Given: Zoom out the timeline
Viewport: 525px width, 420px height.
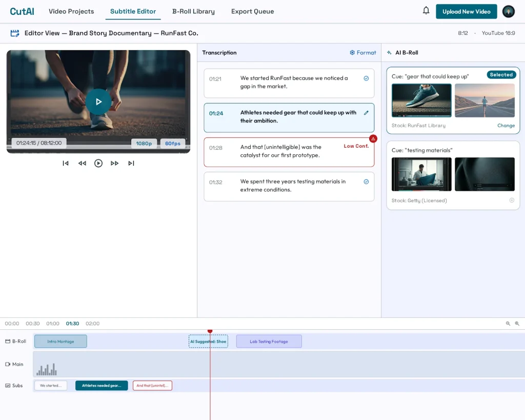Looking at the screenshot, I should pos(508,324).
